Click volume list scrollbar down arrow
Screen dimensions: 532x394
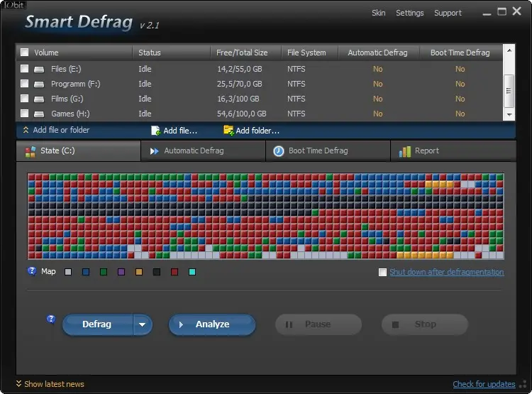[509, 115]
